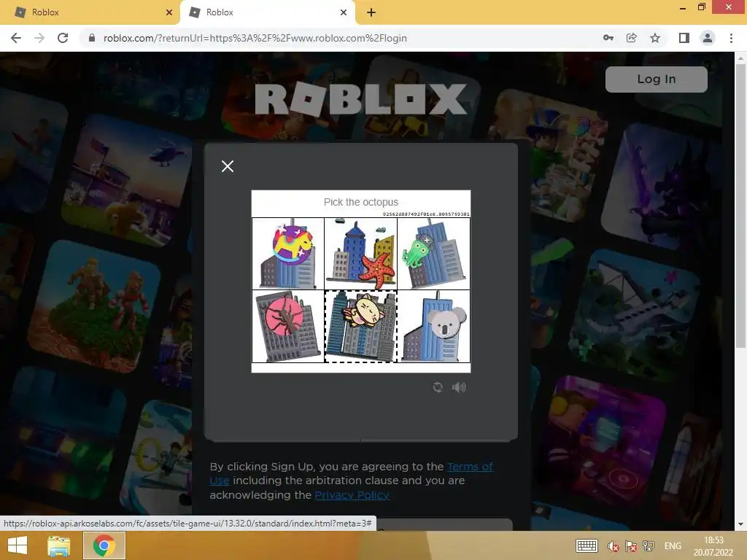Click the Chrome taskbar icon

tap(104, 545)
